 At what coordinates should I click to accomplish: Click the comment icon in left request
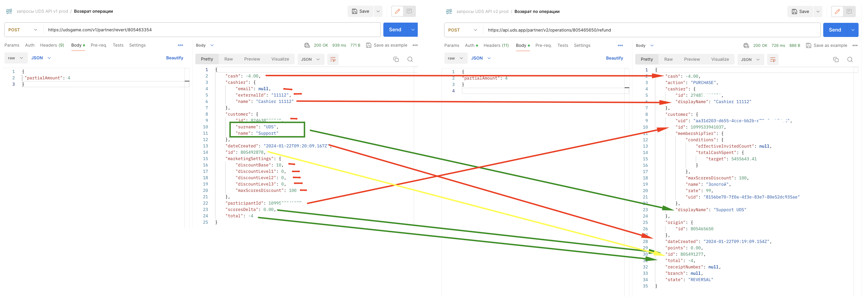409,11
